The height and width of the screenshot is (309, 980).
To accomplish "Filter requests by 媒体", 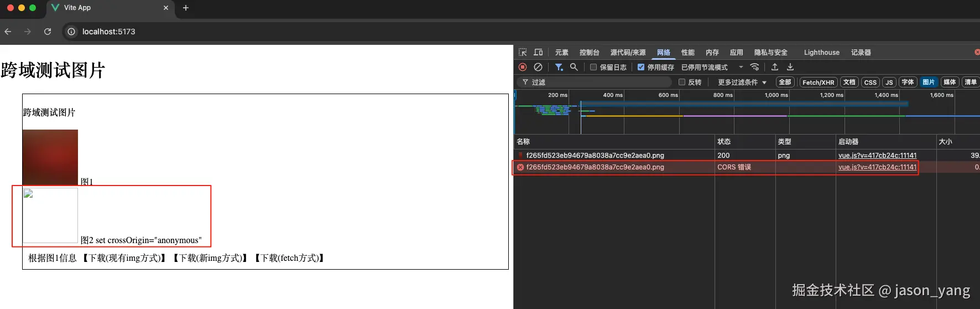I will click(x=950, y=82).
